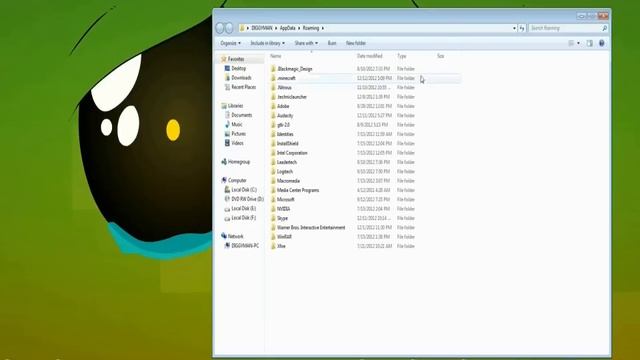Select the Leadertech folder name
This screenshot has height=360, width=640.
point(287,162)
